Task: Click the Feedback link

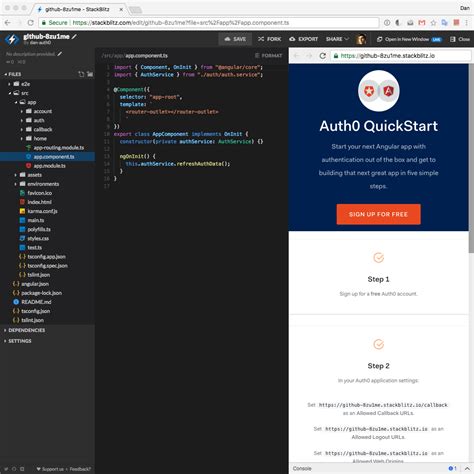Action: coord(80,469)
